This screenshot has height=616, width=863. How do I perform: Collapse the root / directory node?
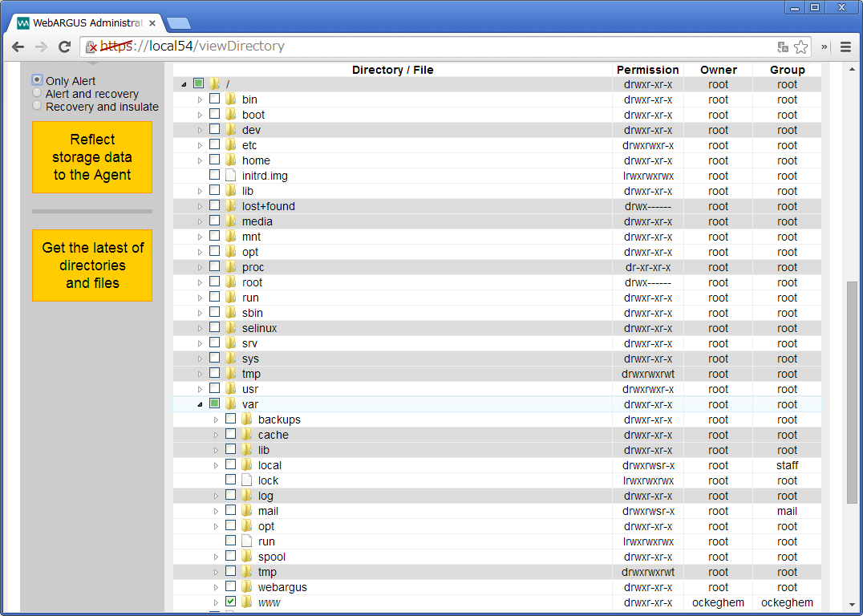click(184, 85)
